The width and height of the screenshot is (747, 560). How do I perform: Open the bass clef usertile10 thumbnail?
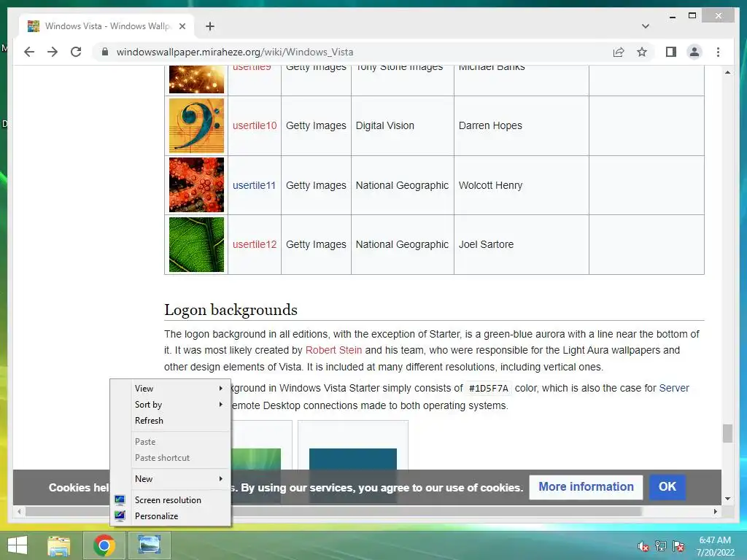coord(196,125)
